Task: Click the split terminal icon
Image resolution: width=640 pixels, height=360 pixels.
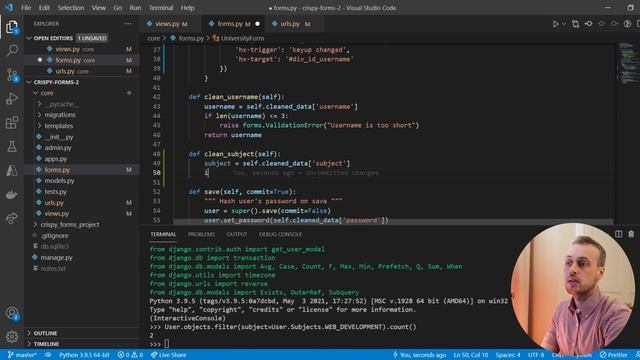Action: tap(618, 234)
